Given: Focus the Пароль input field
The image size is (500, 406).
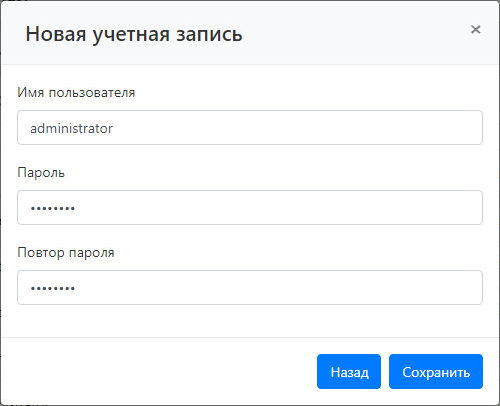Looking at the screenshot, I should (250, 207).
